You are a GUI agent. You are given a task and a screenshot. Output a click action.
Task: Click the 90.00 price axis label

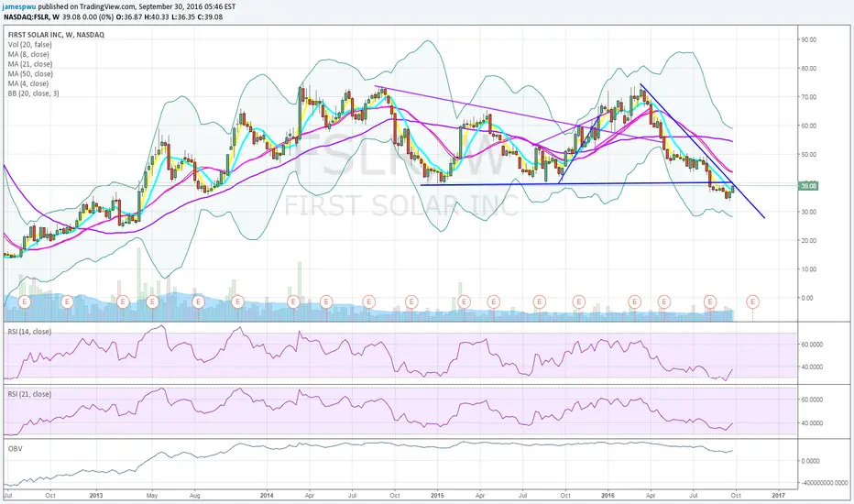pyautogui.click(x=808, y=39)
